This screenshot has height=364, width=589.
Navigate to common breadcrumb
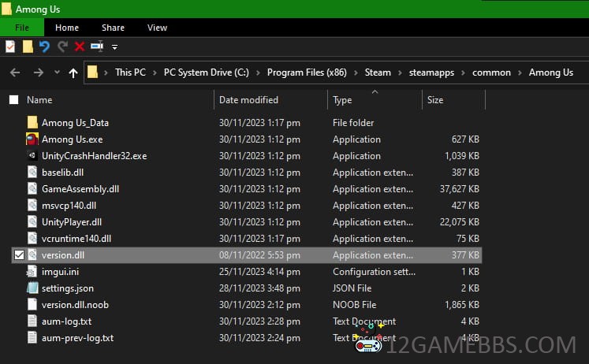(491, 72)
